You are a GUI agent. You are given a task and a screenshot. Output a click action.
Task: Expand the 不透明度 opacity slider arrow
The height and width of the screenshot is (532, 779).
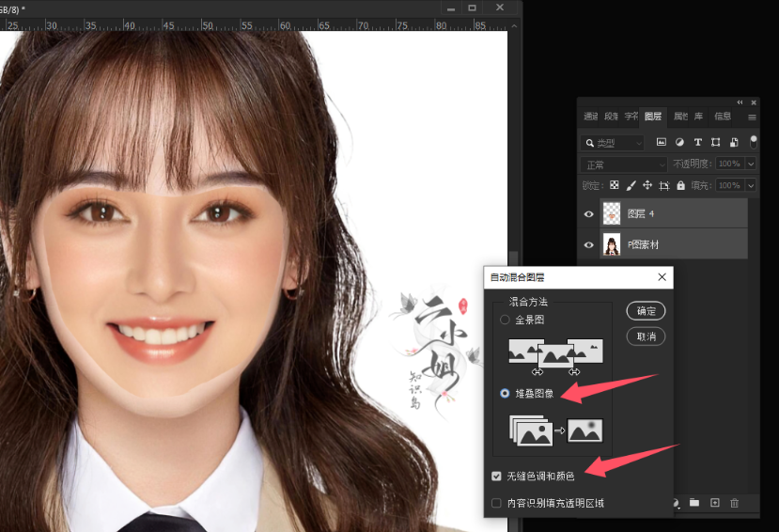(751, 164)
